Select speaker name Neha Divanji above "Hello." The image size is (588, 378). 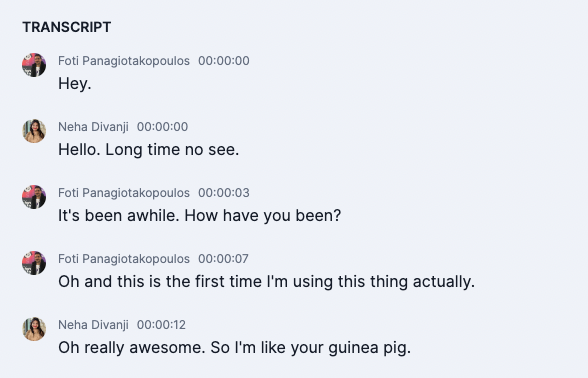pyautogui.click(x=93, y=127)
